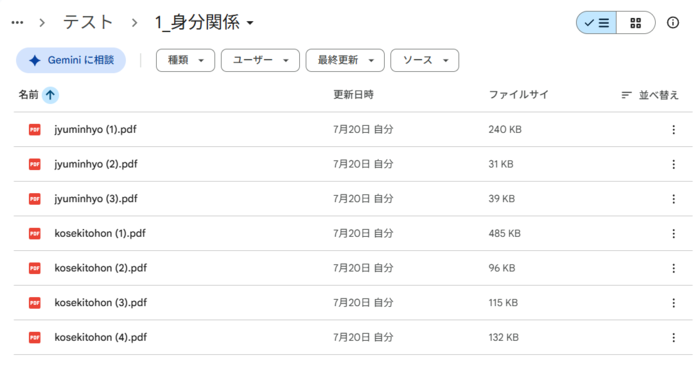The image size is (700, 378).
Task: Open more actions for kosekitohon (4).pdf
Action: pyautogui.click(x=674, y=338)
